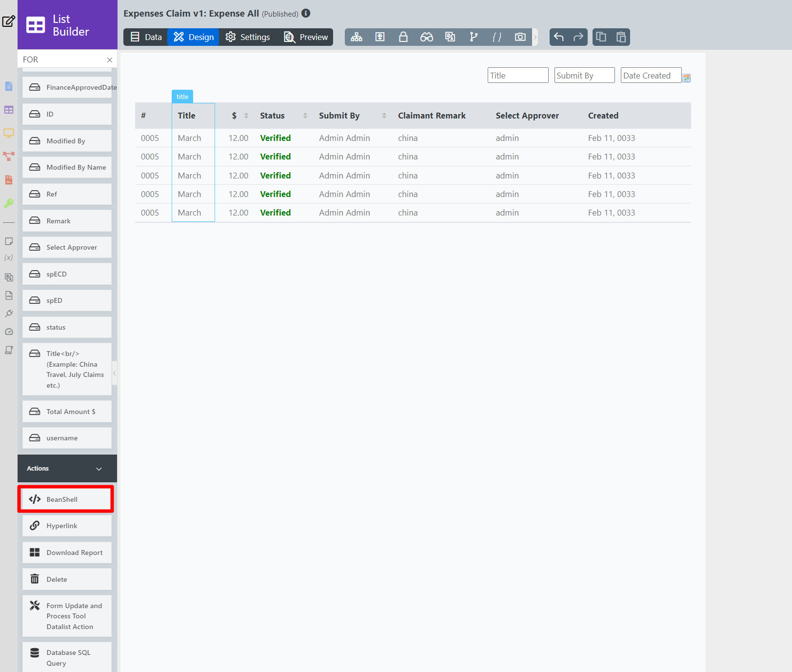Click the permission lock icon
The image size is (792, 672).
click(403, 37)
